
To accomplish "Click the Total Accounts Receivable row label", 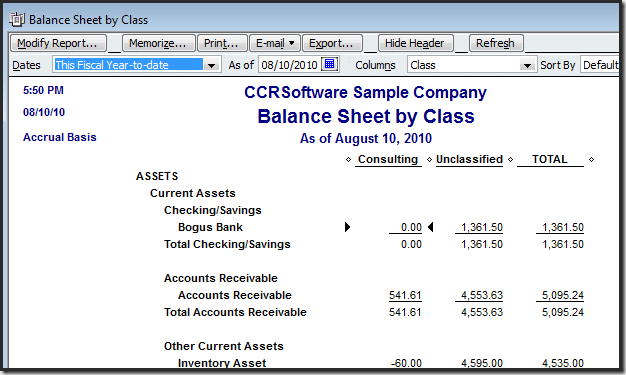I will [x=235, y=312].
